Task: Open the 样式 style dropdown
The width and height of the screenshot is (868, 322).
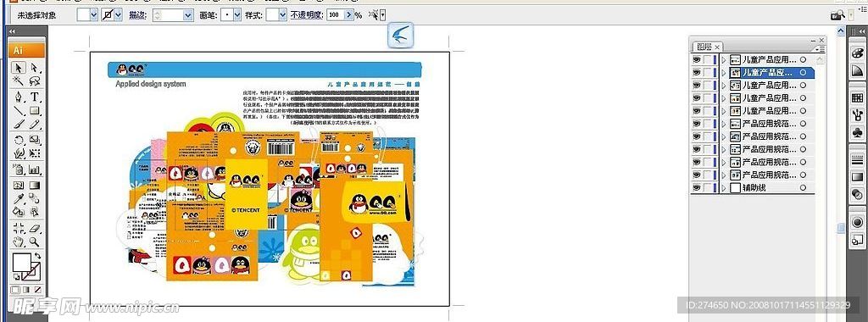Action: (283, 15)
